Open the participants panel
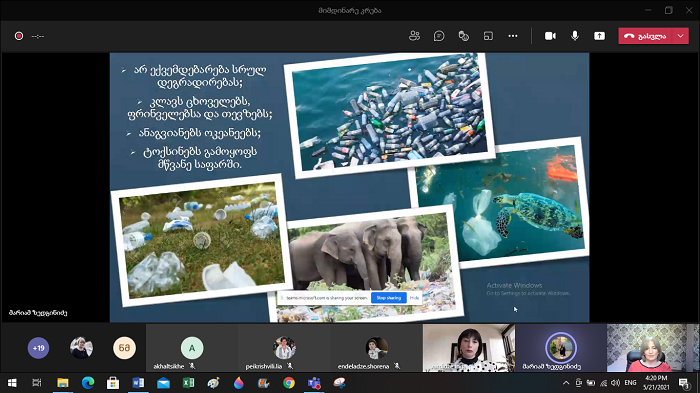This screenshot has width=700, height=393. pos(414,36)
